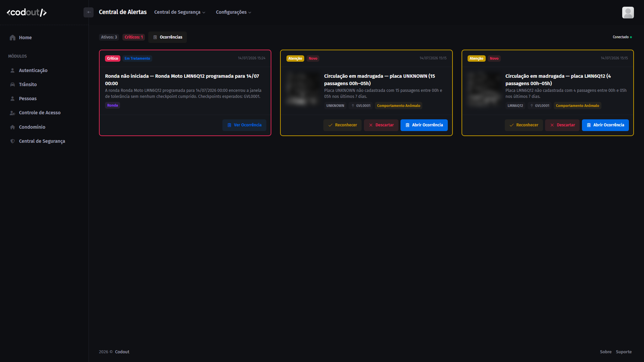Screen dimensions: 644x362
Task: Click Ver Ocorrência on critical alert
Action: pos(244,125)
